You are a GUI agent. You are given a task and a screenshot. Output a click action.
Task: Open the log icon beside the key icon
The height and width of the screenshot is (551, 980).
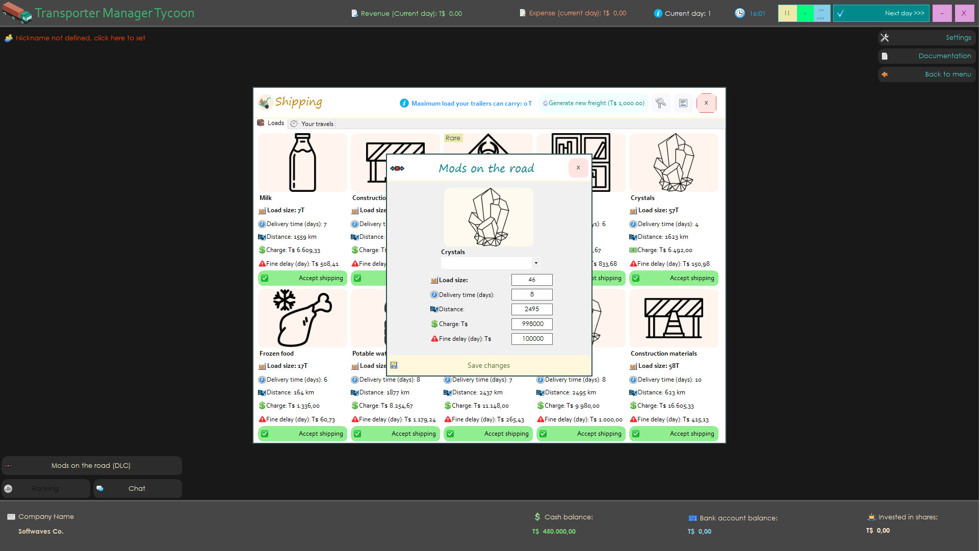(683, 103)
